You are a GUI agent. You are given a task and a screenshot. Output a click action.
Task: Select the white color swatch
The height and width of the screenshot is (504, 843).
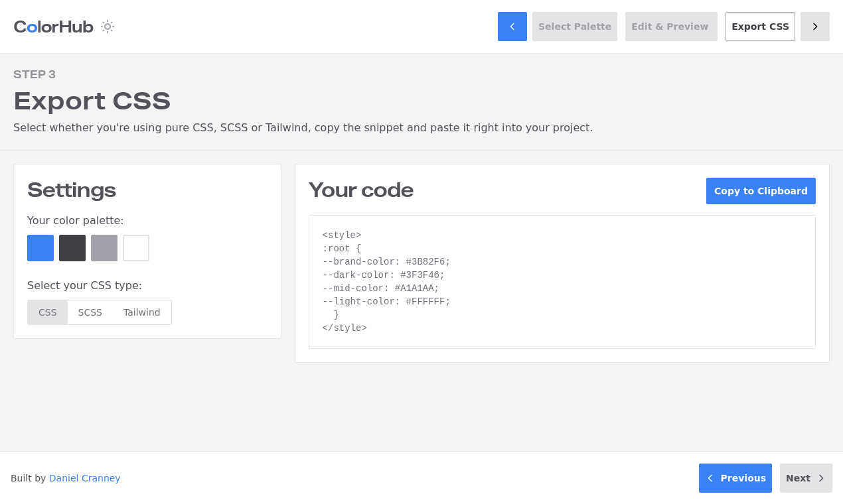tap(136, 248)
